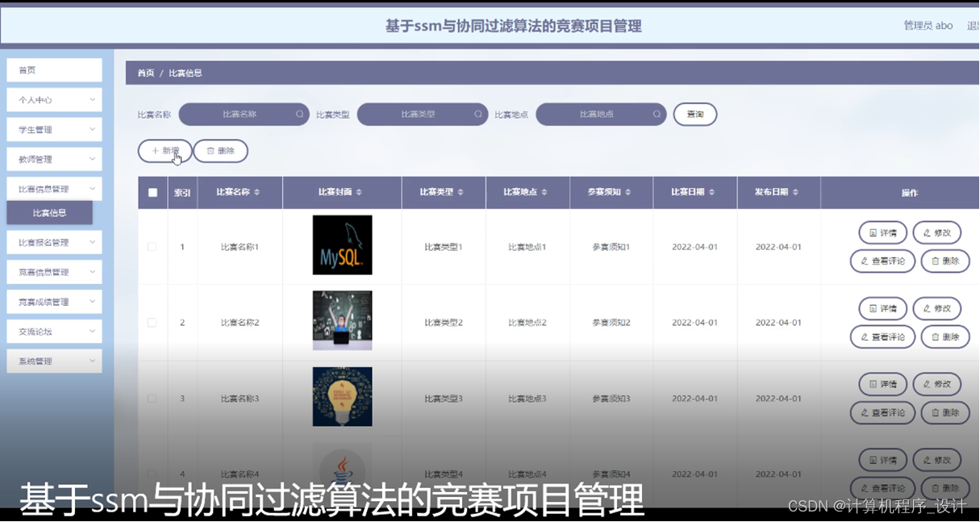Viewport: 980px width, 522px height.
Task: Click search icon in 比赛类型 field
Action: [x=478, y=115]
